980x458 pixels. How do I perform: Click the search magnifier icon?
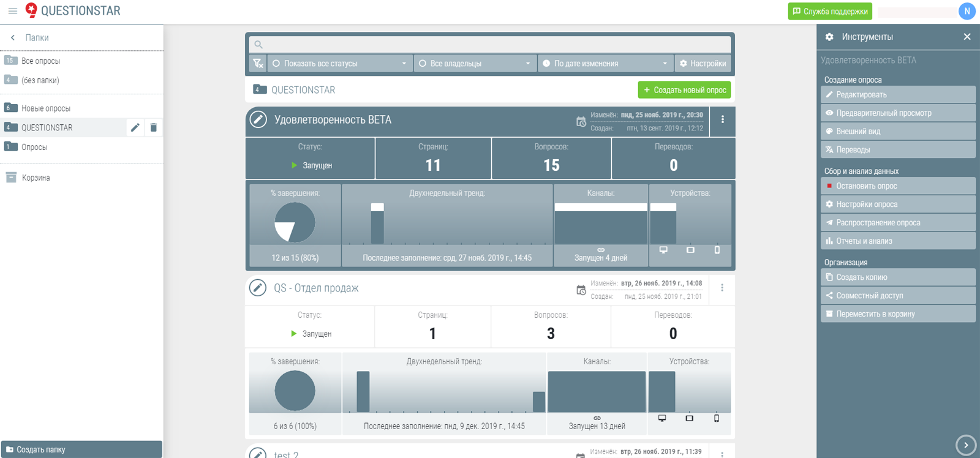point(258,44)
